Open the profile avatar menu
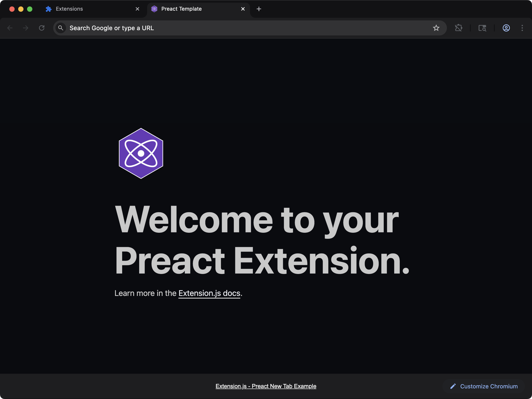Image resolution: width=532 pixels, height=399 pixels. tap(506, 28)
